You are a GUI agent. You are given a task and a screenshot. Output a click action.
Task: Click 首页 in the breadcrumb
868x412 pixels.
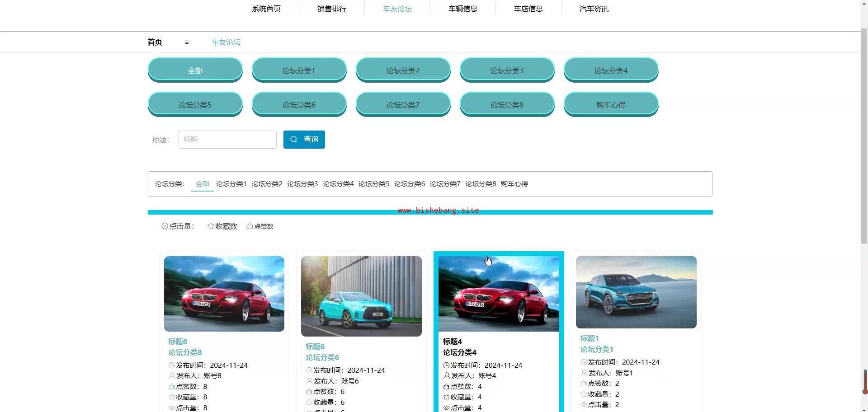coord(155,42)
